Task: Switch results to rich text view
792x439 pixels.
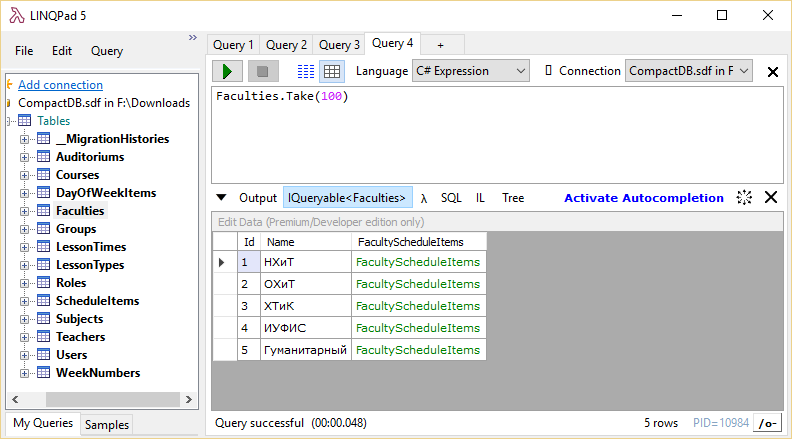Action: (x=306, y=71)
